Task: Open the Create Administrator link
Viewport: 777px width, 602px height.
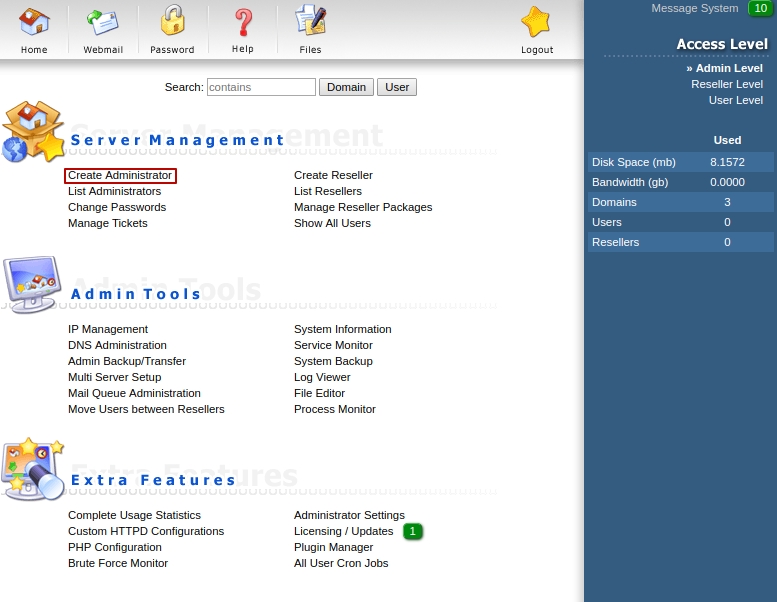Action: click(x=120, y=175)
